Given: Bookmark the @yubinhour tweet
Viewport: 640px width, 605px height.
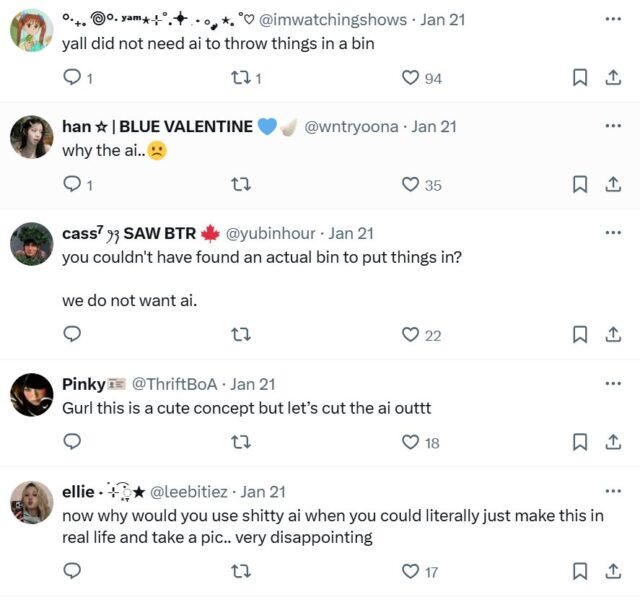Looking at the screenshot, I should coord(579,335).
